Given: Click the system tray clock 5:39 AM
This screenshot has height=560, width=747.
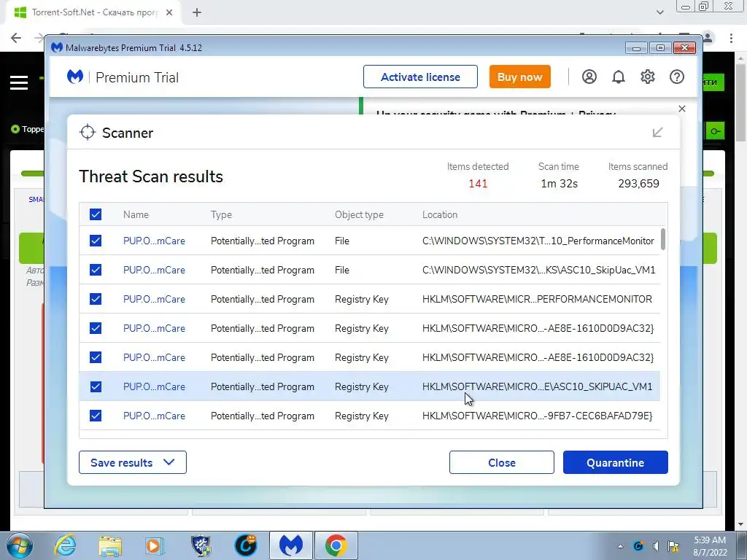Looking at the screenshot, I should point(710,540).
